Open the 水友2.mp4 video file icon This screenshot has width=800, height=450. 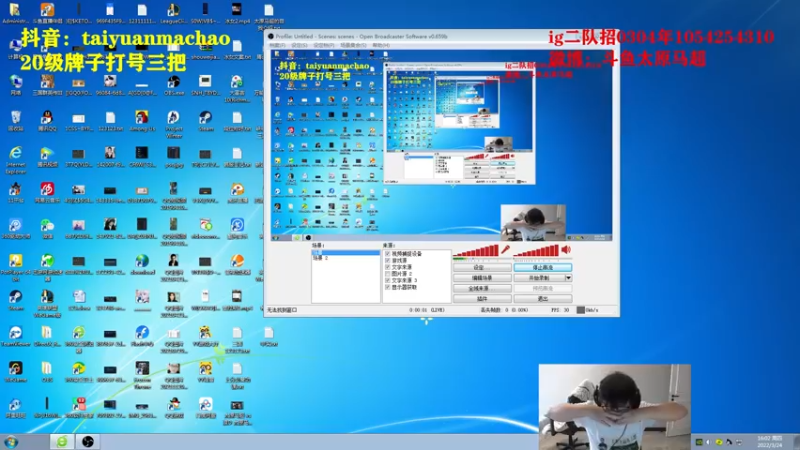point(237,14)
